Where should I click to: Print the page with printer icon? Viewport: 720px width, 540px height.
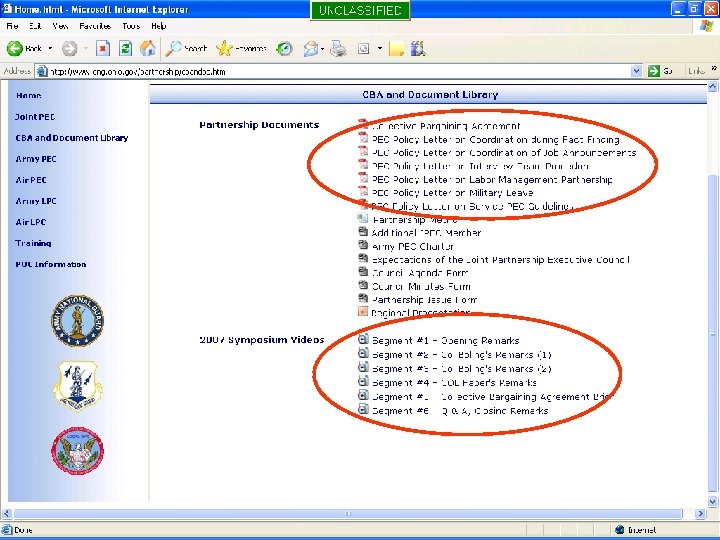[x=338, y=48]
